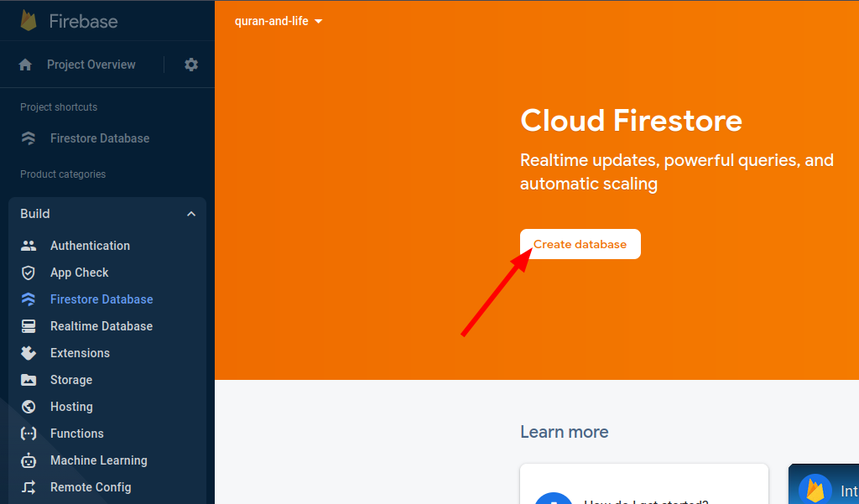Click the Product categories label

click(x=63, y=174)
